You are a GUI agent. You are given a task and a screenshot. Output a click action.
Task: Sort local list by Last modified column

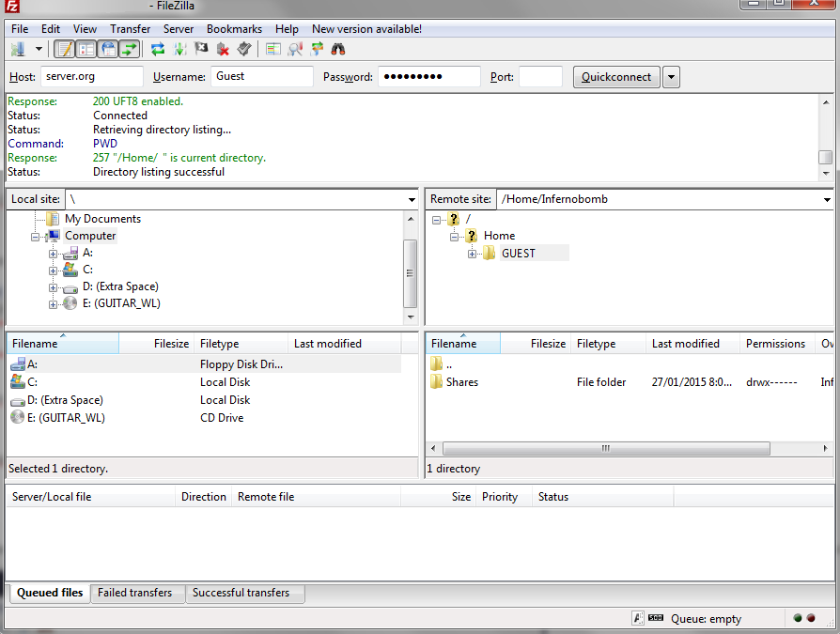point(345,344)
